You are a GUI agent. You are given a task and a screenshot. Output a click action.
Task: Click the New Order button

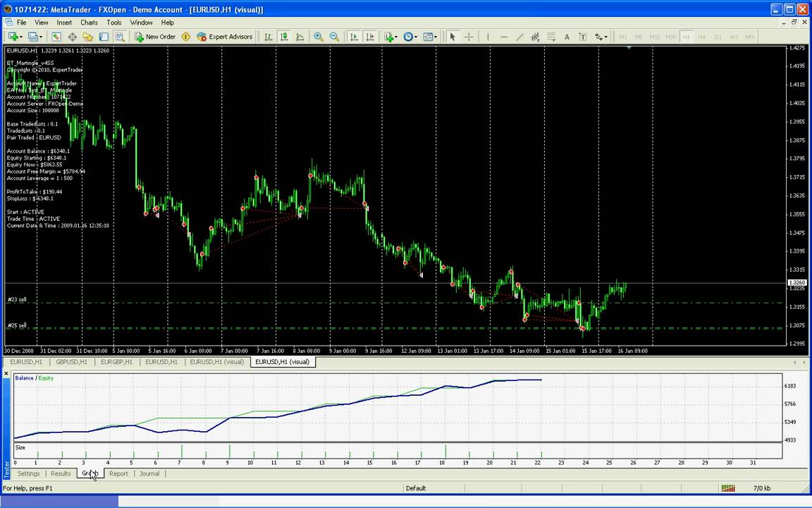[155, 37]
